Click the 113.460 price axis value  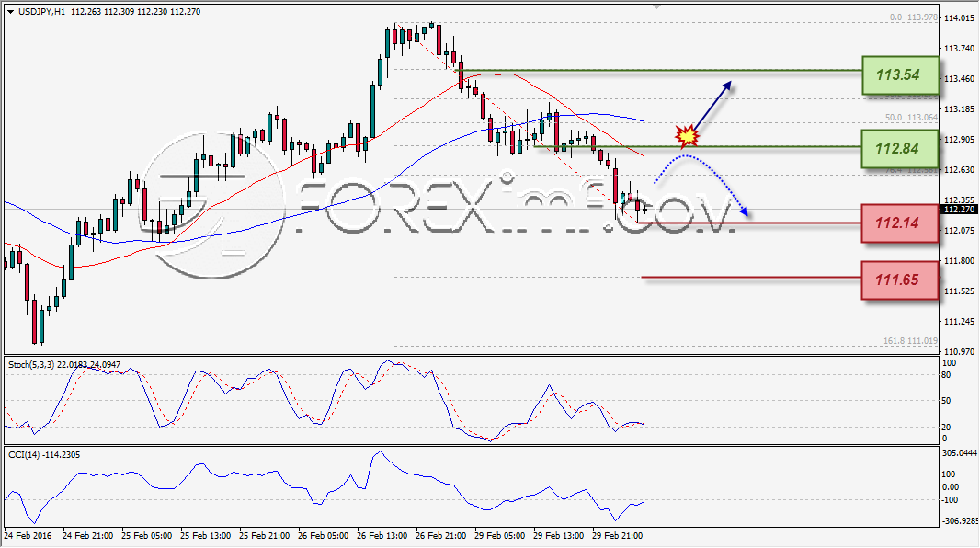tap(960, 79)
